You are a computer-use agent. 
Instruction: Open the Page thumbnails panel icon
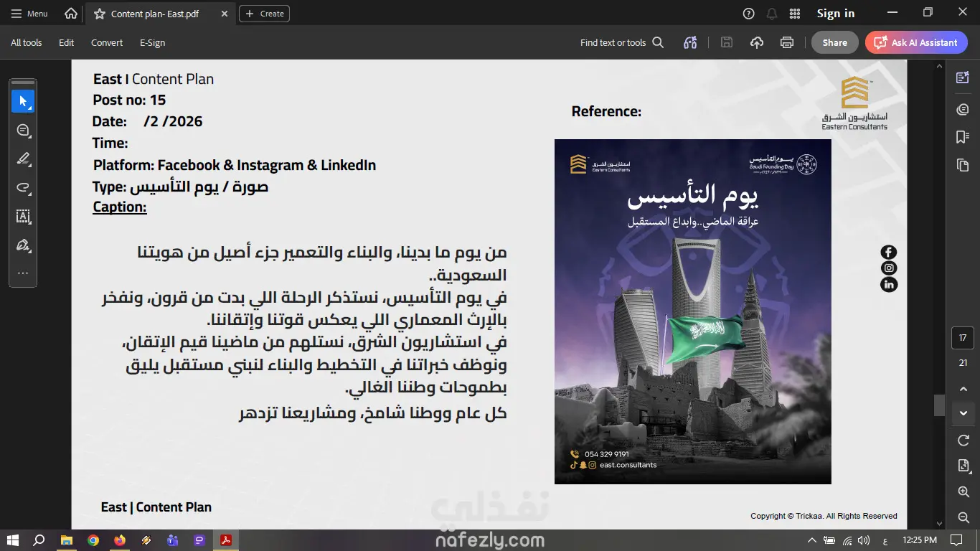coord(963,165)
